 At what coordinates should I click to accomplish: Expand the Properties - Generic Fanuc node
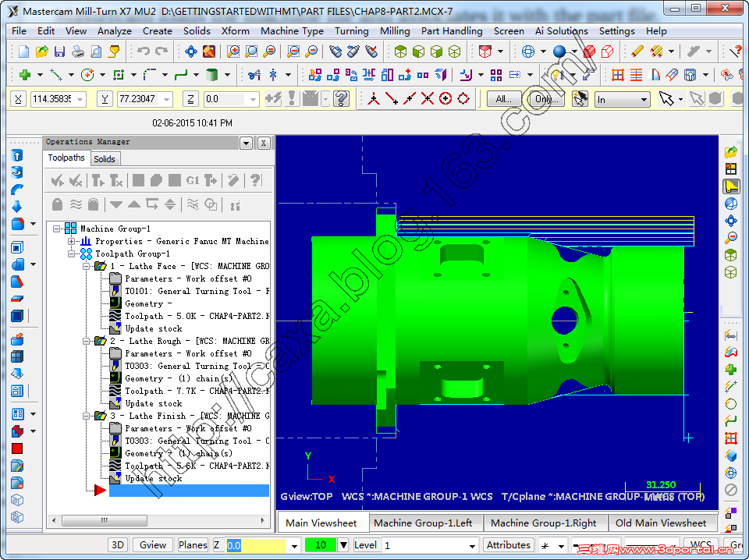[71, 241]
